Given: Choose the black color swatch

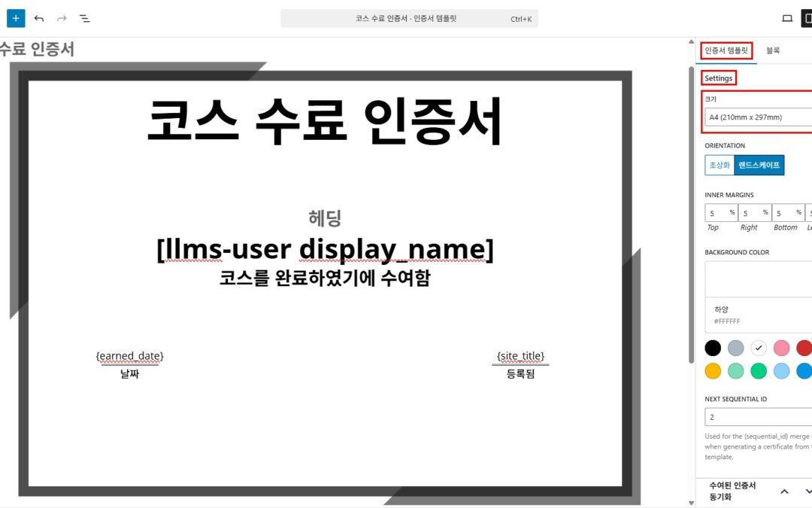Looking at the screenshot, I should tap(713, 348).
